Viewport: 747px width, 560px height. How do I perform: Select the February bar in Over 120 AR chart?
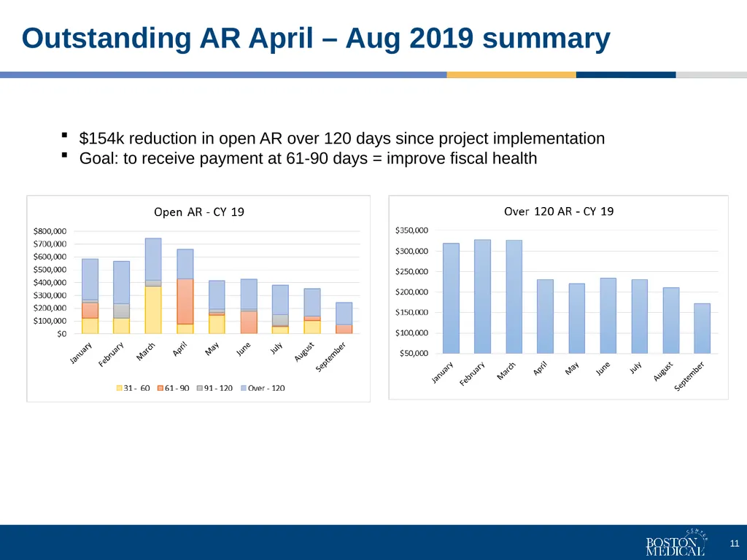point(483,296)
